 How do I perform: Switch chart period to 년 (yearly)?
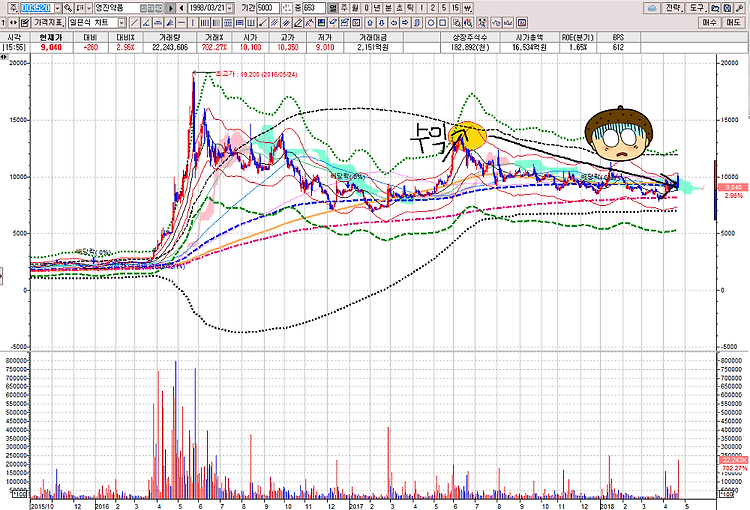[377, 8]
